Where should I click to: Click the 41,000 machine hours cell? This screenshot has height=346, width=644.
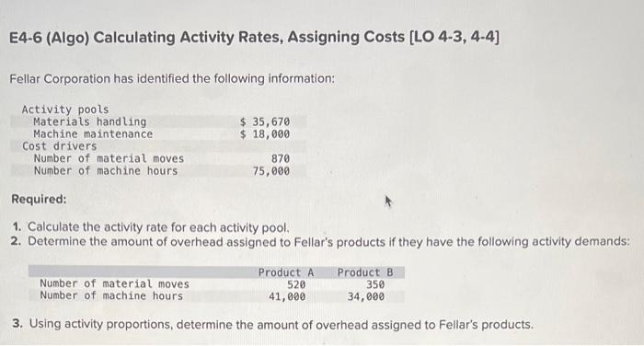[287, 296]
